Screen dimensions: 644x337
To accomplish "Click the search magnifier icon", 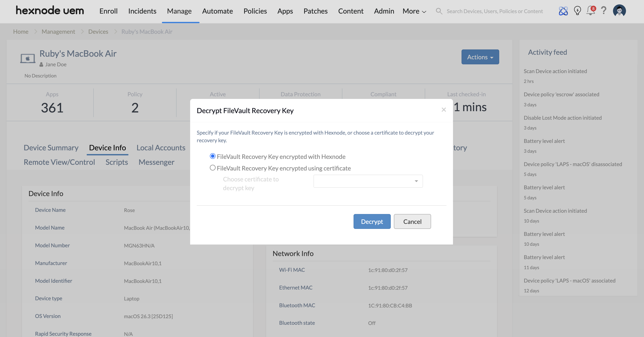I will tap(439, 11).
